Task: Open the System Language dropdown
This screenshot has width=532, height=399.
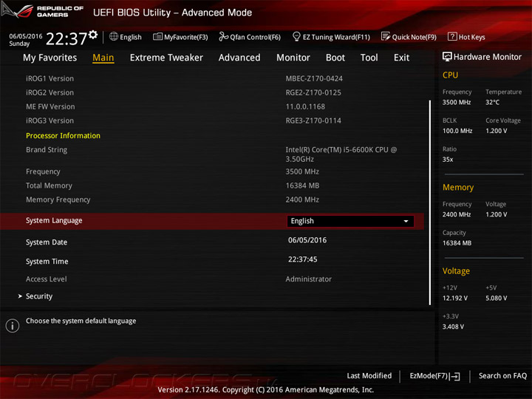Action: click(350, 221)
